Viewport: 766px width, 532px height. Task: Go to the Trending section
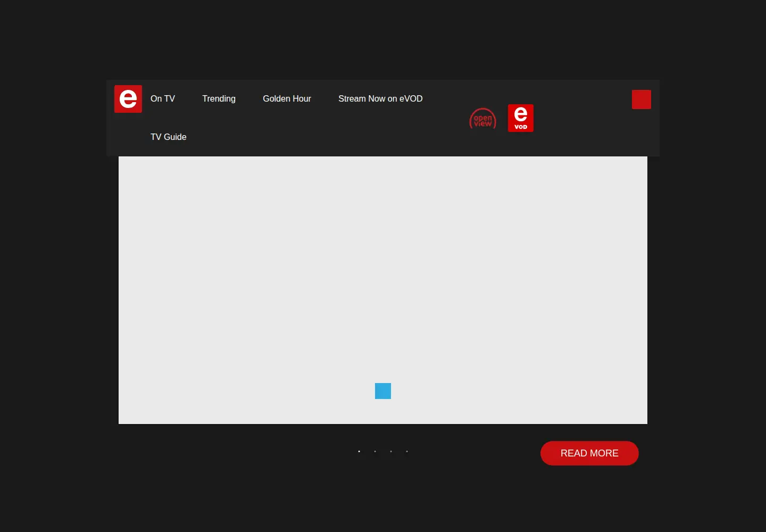point(219,98)
